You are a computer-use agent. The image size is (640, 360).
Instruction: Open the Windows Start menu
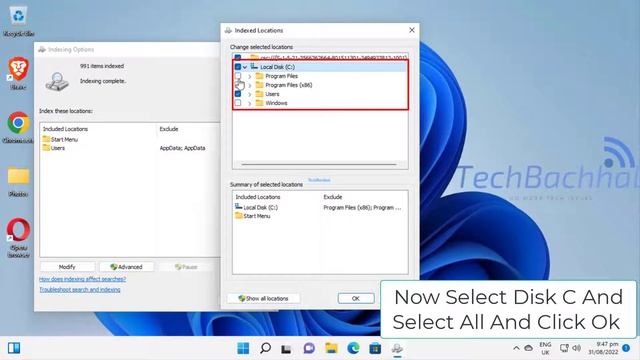[x=243, y=348]
